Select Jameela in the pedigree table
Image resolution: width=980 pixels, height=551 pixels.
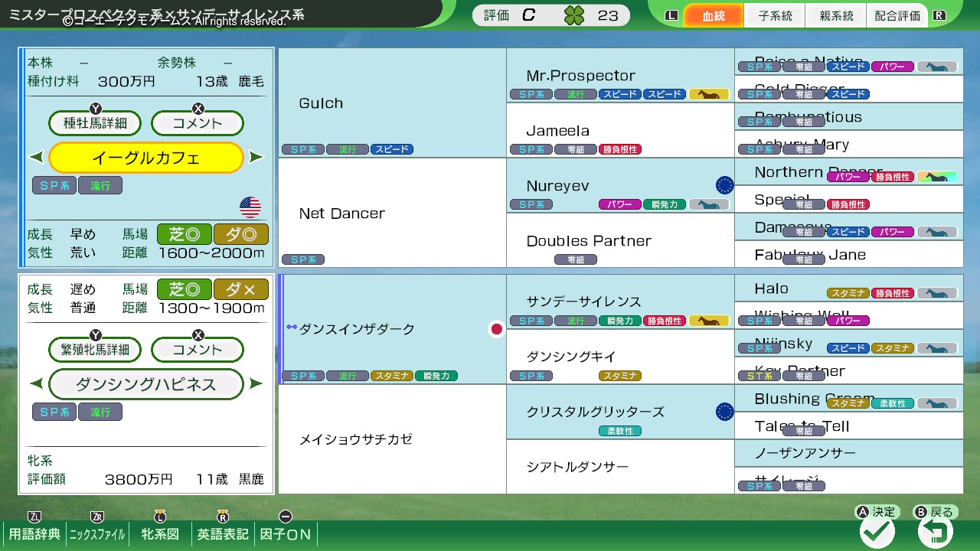coord(620,131)
